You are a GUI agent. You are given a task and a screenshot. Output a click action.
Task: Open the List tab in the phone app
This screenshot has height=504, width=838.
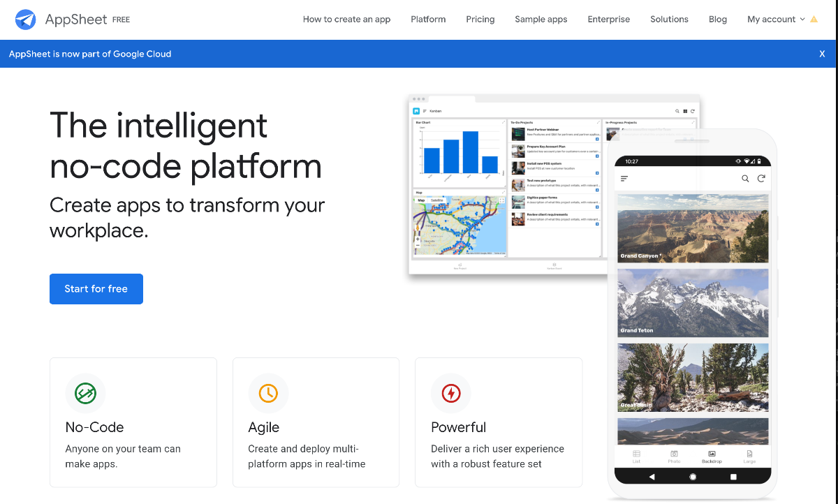click(x=636, y=457)
